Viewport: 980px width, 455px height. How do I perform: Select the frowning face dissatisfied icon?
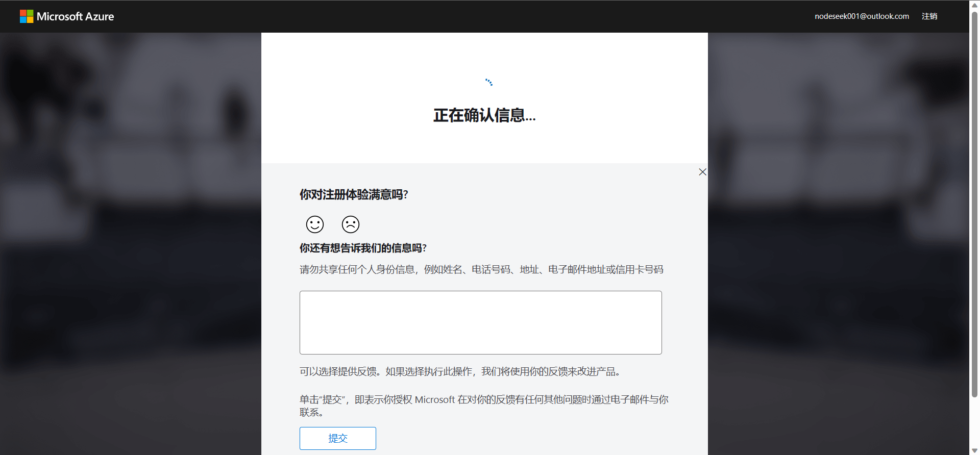(351, 224)
